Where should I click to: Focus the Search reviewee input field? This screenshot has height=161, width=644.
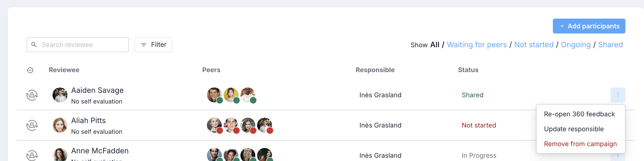click(77, 45)
